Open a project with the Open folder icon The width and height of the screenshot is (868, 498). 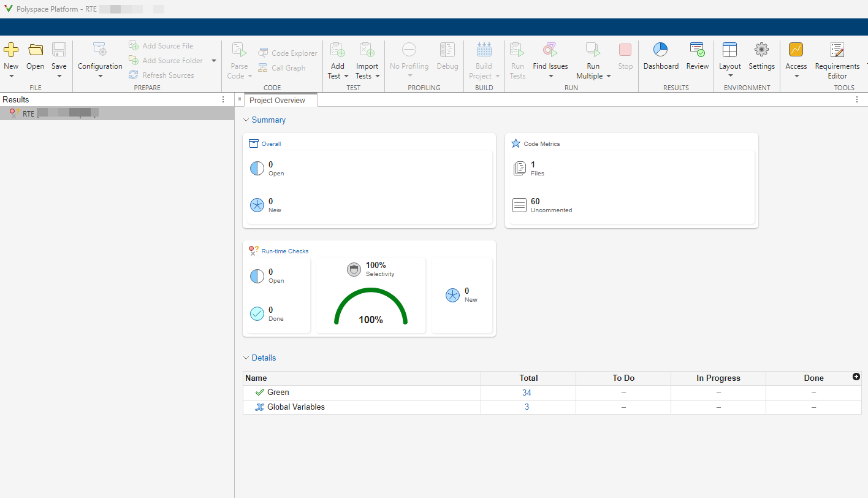[36, 50]
